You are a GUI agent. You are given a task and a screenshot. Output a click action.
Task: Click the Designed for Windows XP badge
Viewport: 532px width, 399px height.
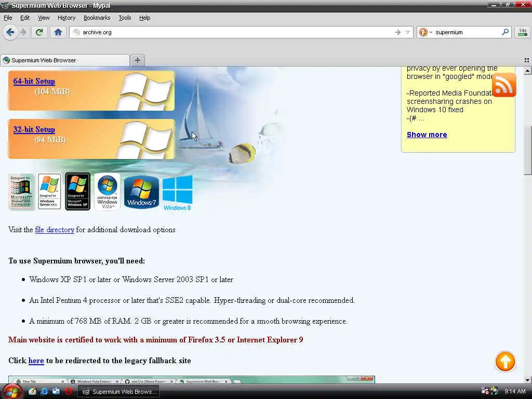coord(78,192)
